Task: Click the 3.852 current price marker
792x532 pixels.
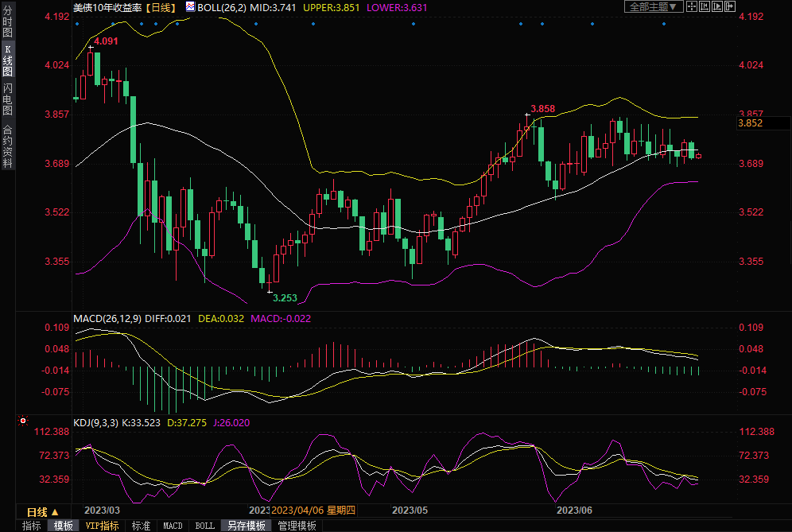Action: [x=751, y=123]
